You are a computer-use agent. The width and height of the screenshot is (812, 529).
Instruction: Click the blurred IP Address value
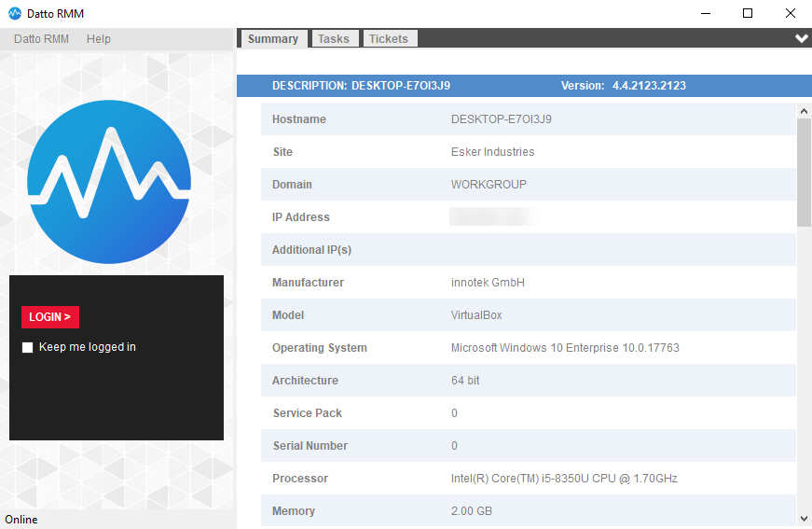[494, 216]
